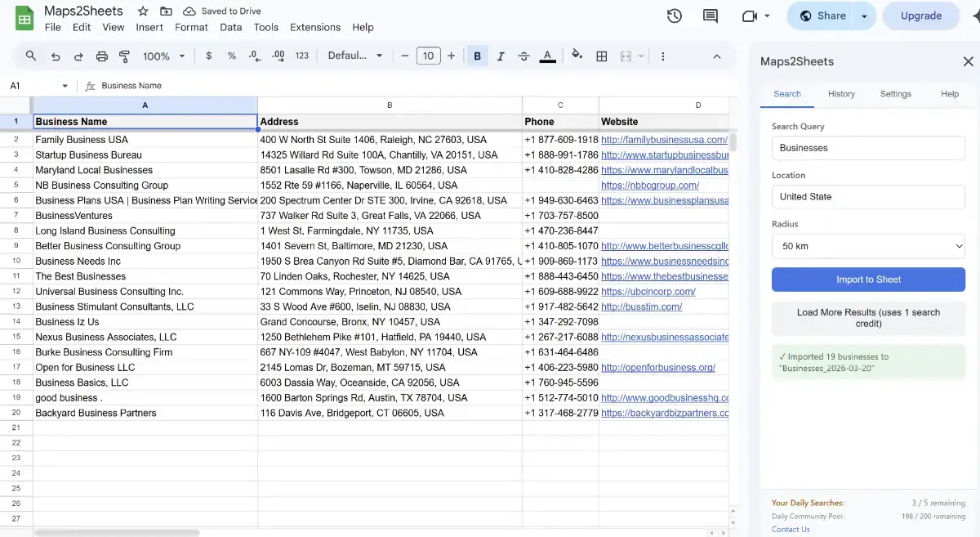The width and height of the screenshot is (980, 537).
Task: Select column B header
Action: point(390,105)
